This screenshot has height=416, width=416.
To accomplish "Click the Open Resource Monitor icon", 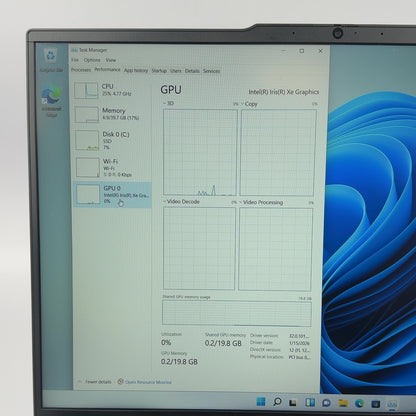I will pos(120,381).
